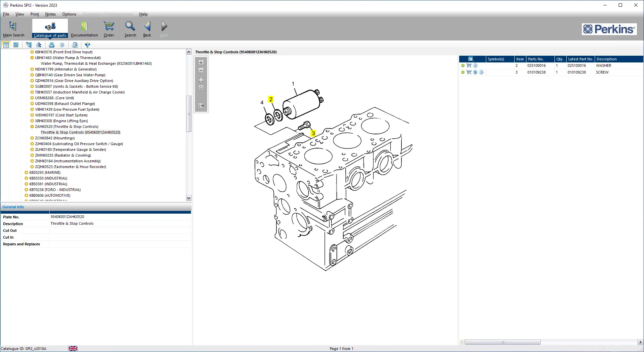Expand QBHK0140 Gear Driven Sea Water Pump
This screenshot has height=352, width=644.
(x=32, y=75)
